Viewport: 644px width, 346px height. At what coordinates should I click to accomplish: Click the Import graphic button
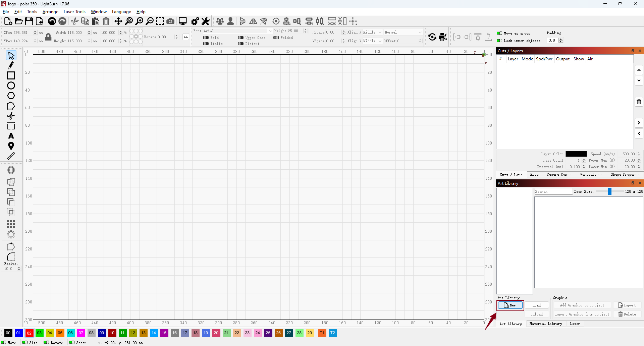pyautogui.click(x=627, y=305)
